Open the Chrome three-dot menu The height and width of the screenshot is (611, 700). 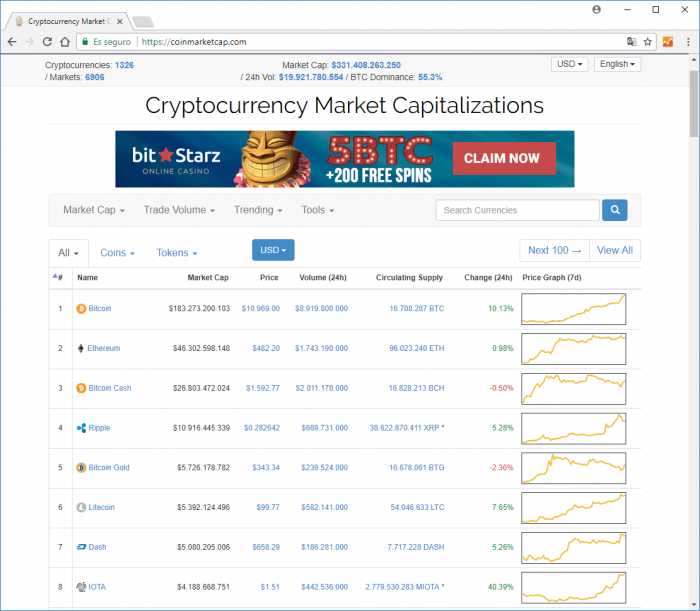tap(688, 42)
